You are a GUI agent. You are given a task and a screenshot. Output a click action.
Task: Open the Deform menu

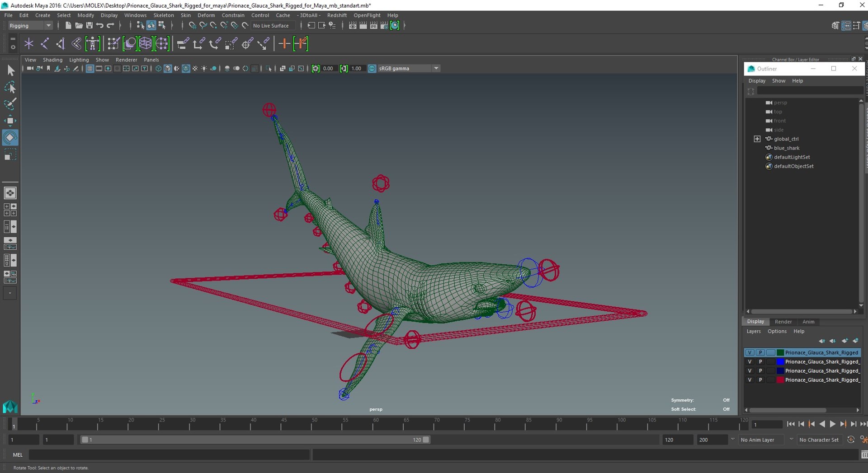pos(206,15)
